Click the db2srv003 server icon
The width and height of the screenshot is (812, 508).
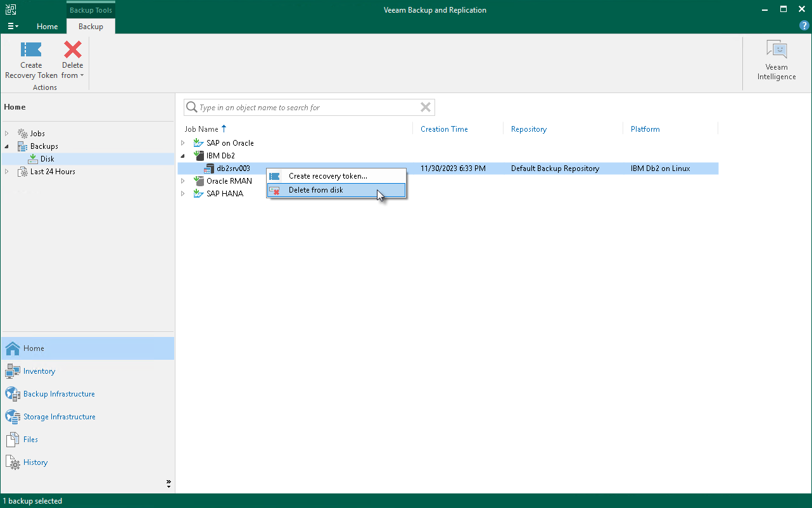(x=209, y=168)
